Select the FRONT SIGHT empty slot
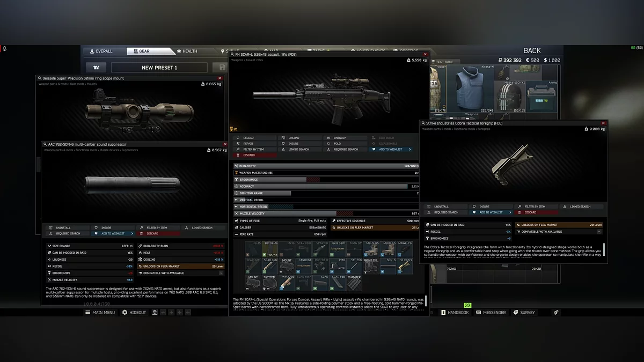The width and height of the screenshot is (644, 362). point(371,266)
